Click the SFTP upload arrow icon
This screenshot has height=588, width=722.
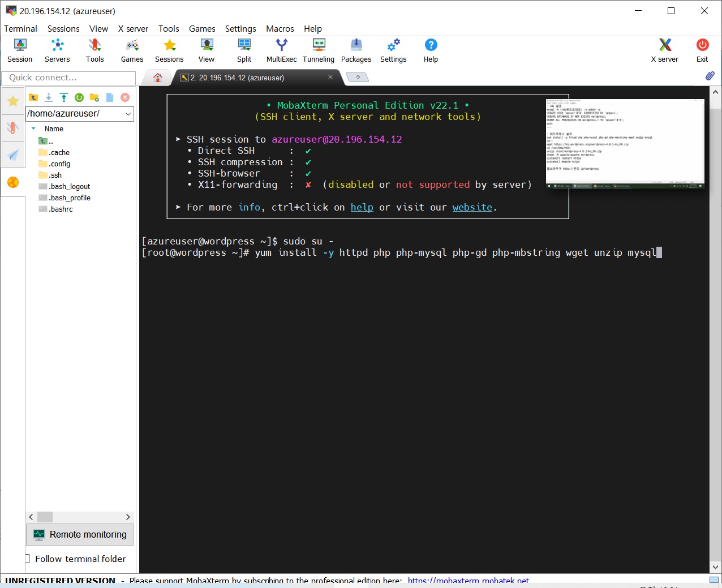click(64, 97)
